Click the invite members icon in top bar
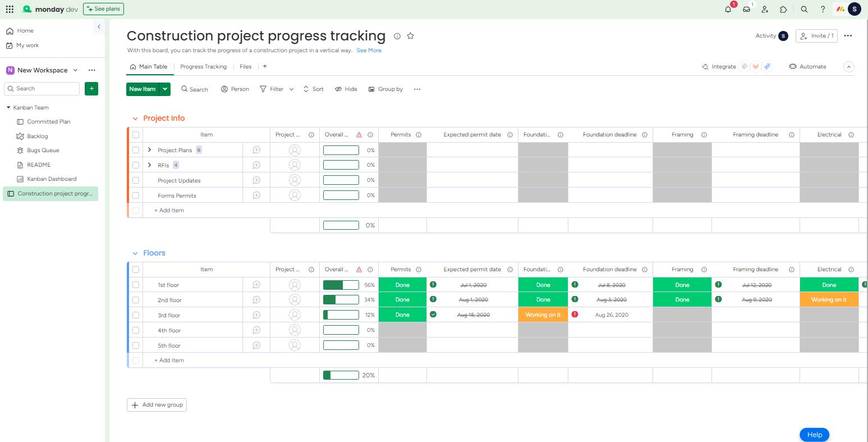 point(765,9)
